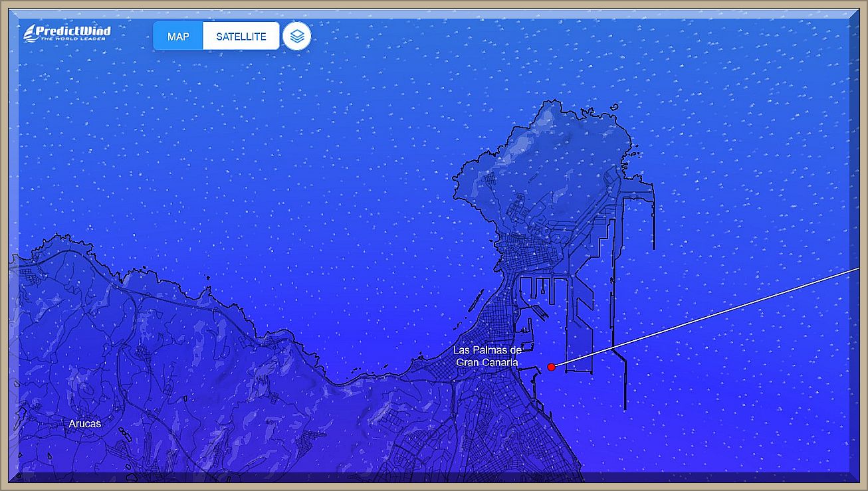Switch to MAP view
The image size is (868, 491).
[178, 37]
